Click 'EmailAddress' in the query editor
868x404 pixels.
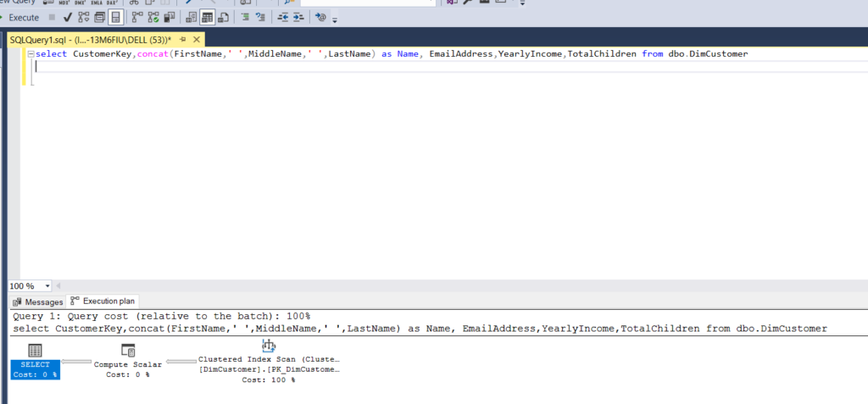point(462,54)
